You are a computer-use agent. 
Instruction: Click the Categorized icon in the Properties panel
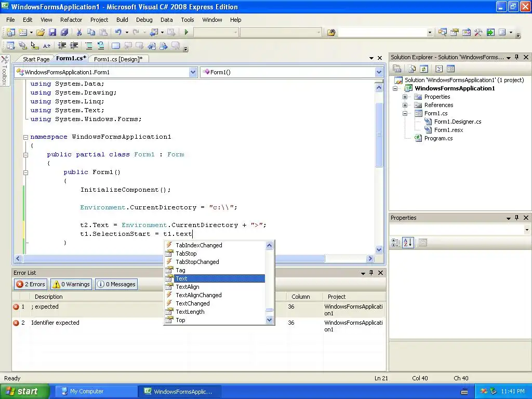pyautogui.click(x=395, y=243)
